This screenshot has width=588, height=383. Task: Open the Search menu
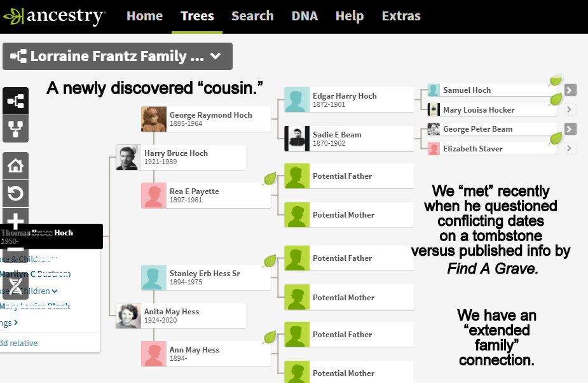[x=252, y=16]
